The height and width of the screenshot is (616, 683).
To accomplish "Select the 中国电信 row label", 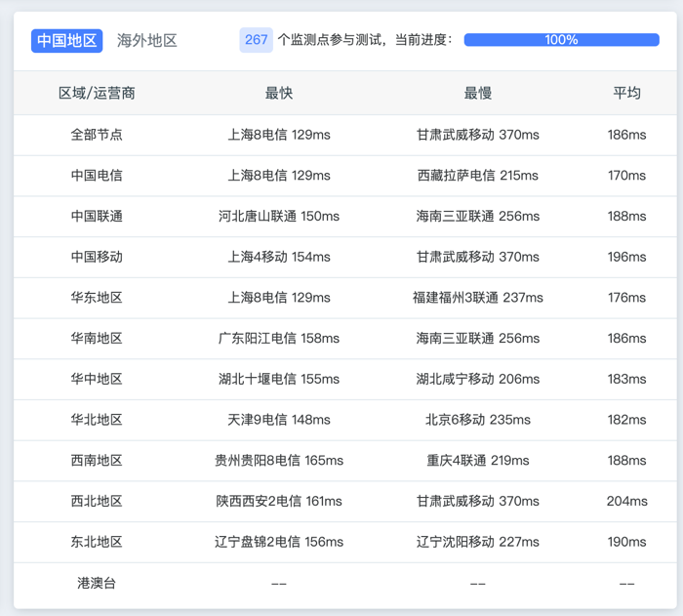I will (x=97, y=176).
